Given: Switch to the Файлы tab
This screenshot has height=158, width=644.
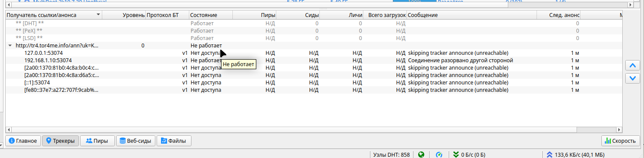Looking at the screenshot, I should click(x=174, y=141).
